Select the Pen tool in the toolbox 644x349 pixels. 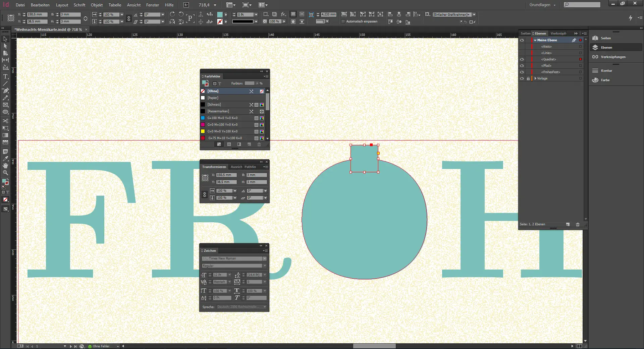(5, 91)
